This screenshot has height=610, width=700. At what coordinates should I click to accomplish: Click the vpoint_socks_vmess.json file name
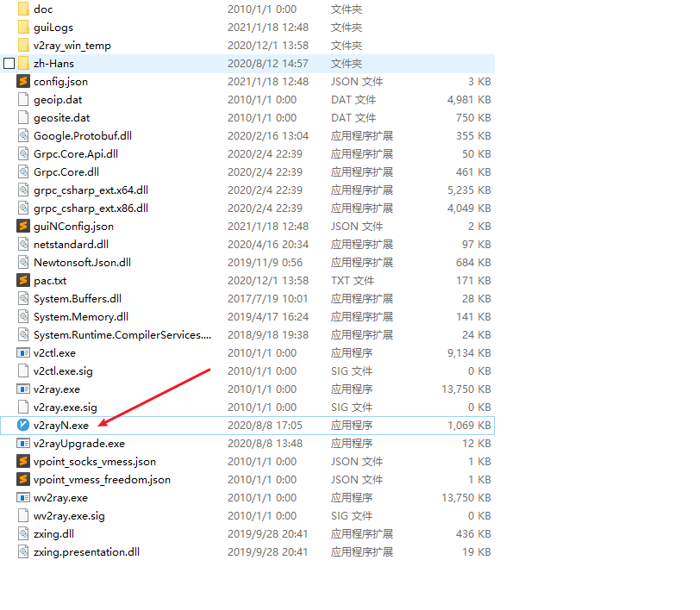(95, 461)
